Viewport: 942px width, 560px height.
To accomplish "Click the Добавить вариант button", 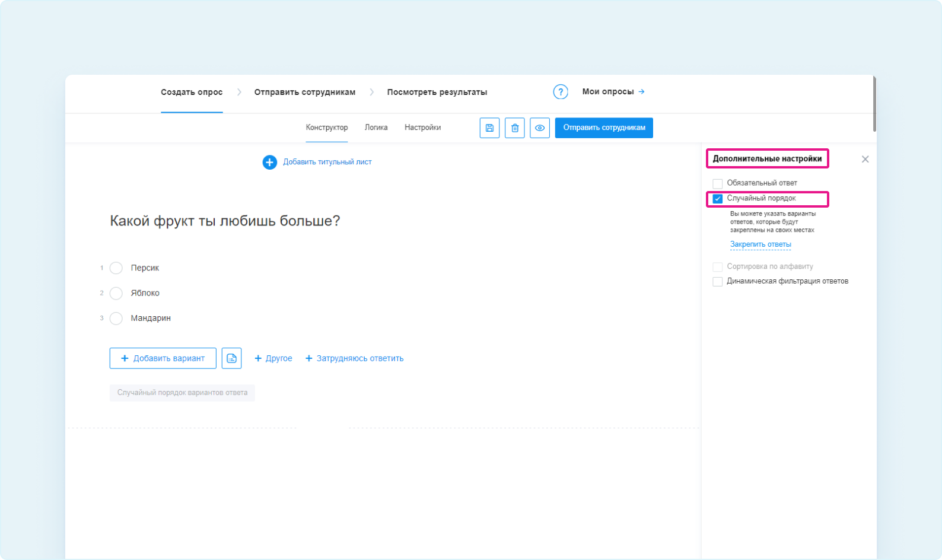I will tap(163, 358).
